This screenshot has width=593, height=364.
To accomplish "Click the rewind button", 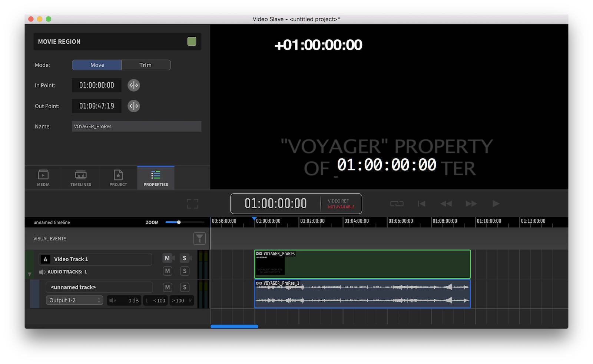I will tap(446, 203).
